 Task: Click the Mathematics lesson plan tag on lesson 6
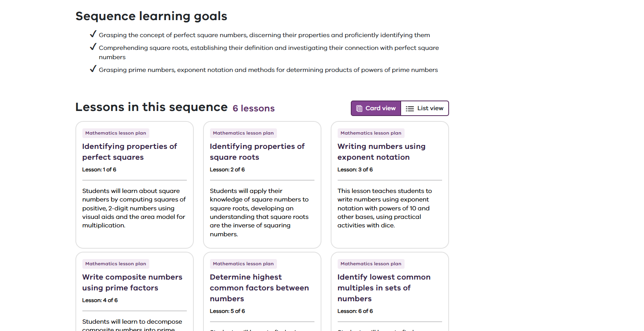371,264
